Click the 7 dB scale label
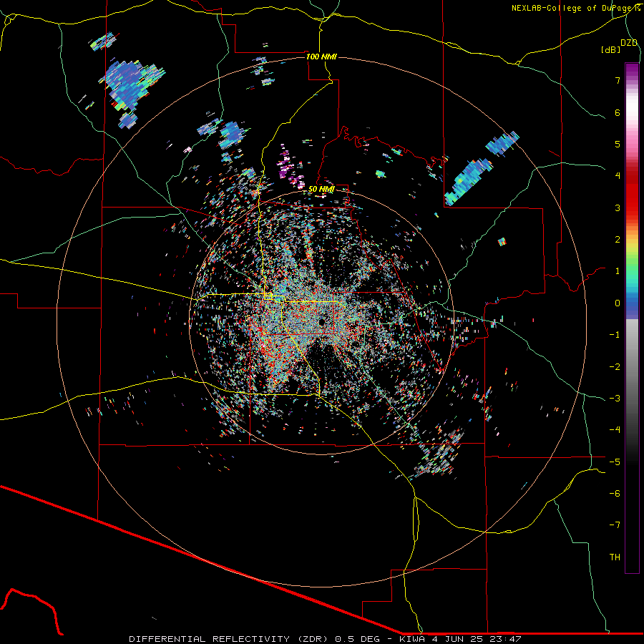The image size is (644, 644). coord(618,80)
